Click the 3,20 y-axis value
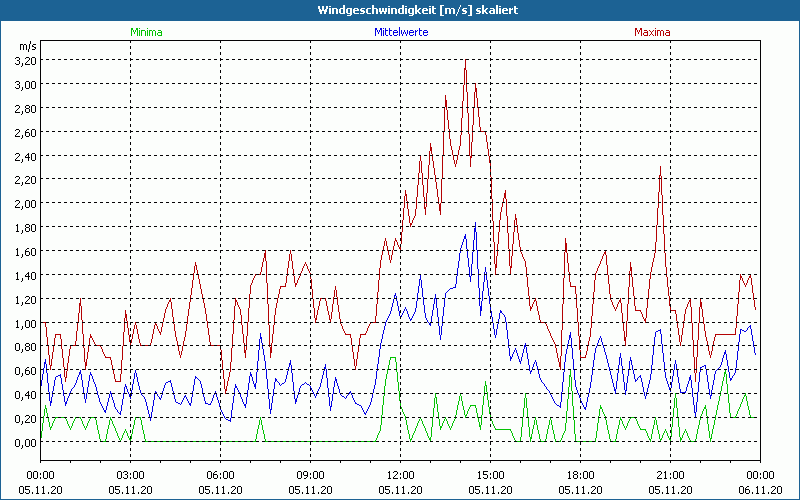This screenshot has height=500, width=800. point(26,61)
